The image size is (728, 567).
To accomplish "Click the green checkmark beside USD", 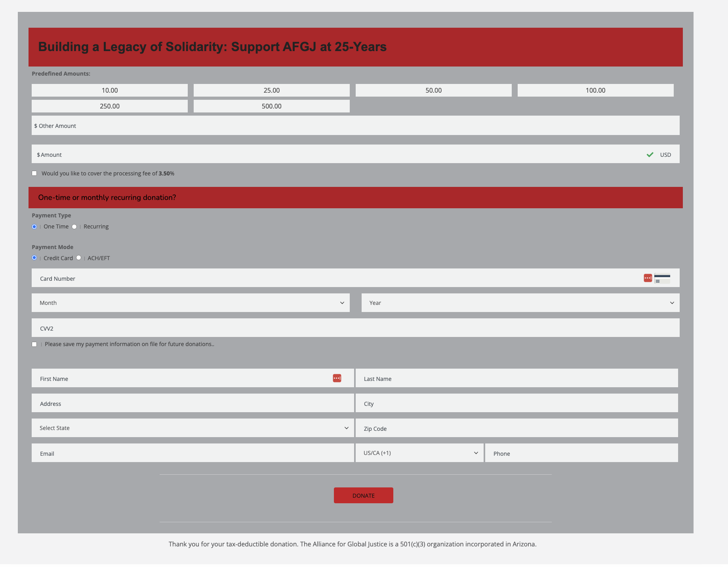I will click(650, 154).
